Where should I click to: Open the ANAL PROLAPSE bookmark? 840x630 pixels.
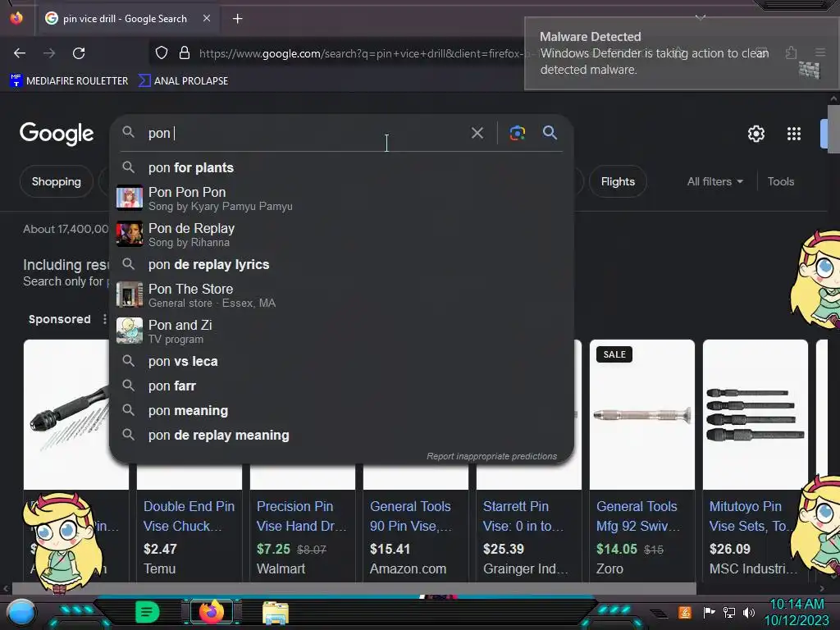pyautogui.click(x=183, y=81)
